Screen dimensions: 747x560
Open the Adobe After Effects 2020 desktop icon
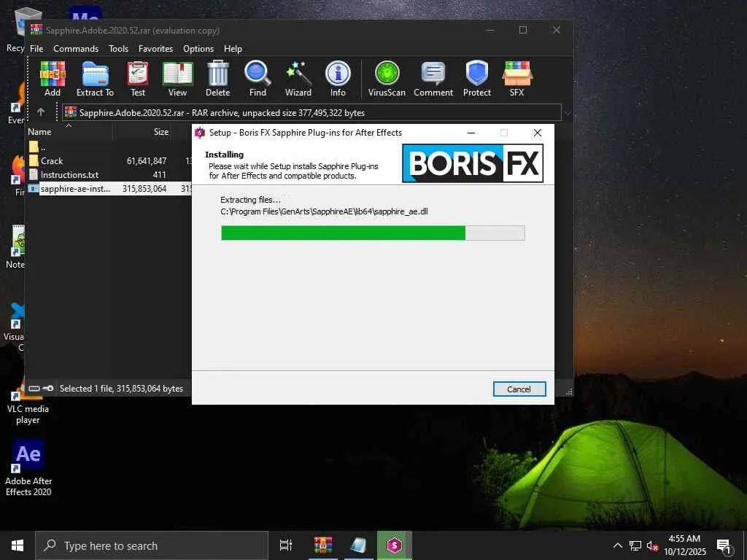[28, 468]
